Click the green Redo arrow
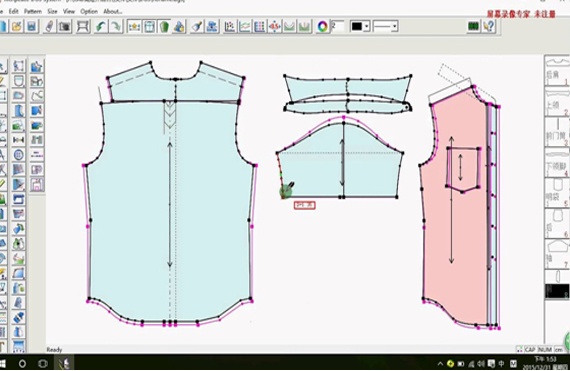Screen dimensions: 570x371 [x=116, y=27]
